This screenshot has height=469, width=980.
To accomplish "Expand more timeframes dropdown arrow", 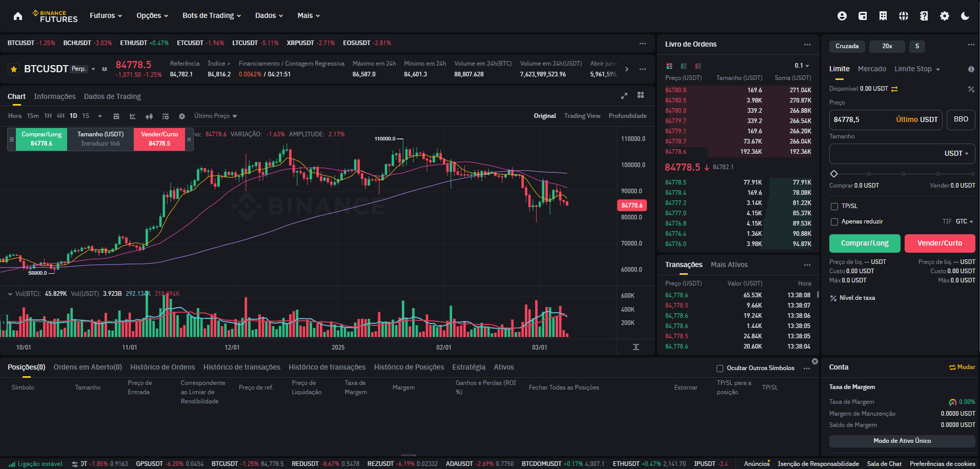I will (100, 116).
